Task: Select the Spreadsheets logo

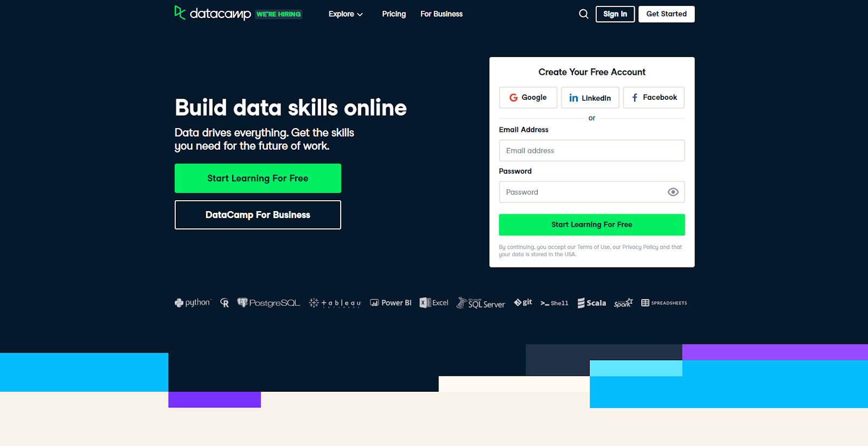Action: tap(664, 303)
